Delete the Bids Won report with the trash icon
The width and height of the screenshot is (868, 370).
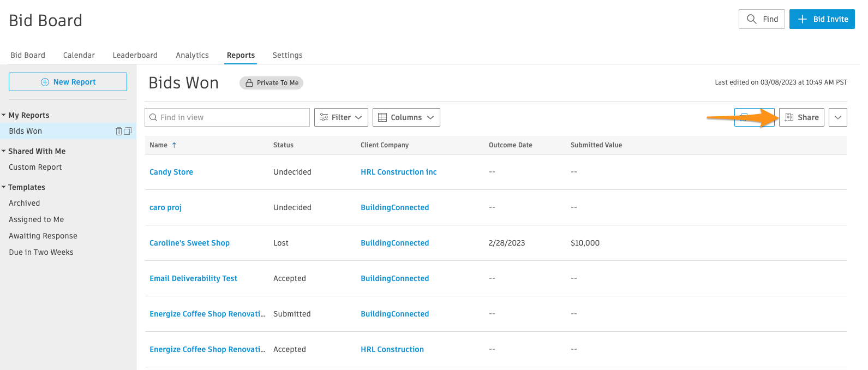pyautogui.click(x=119, y=131)
